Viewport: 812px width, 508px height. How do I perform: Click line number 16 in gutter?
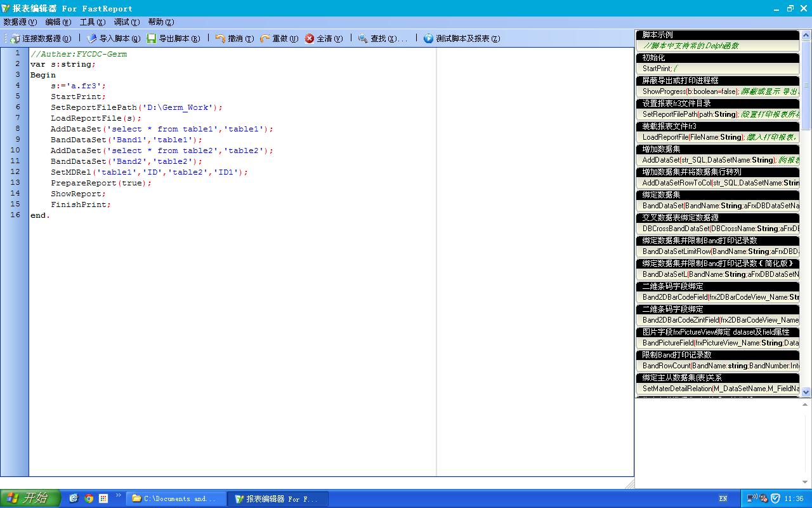click(15, 215)
